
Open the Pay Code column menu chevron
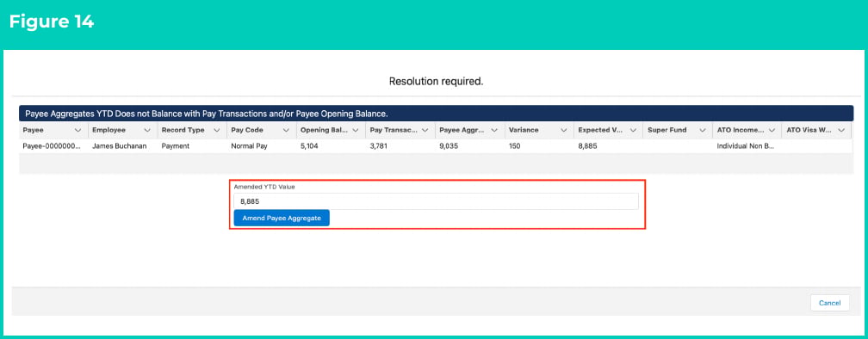coord(286,131)
